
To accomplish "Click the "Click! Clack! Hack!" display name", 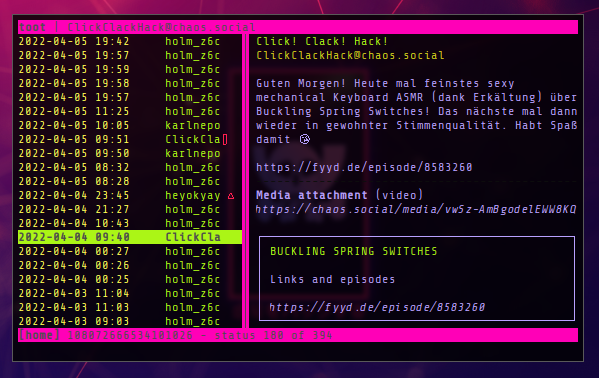I will (322, 41).
